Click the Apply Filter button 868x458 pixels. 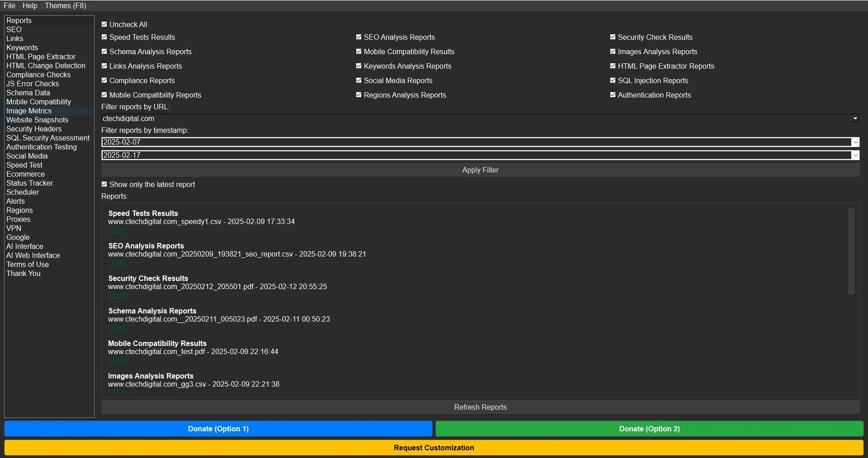[x=480, y=170]
